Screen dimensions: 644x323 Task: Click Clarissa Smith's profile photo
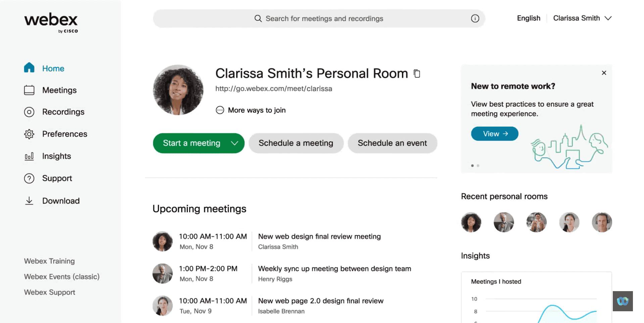point(178,90)
